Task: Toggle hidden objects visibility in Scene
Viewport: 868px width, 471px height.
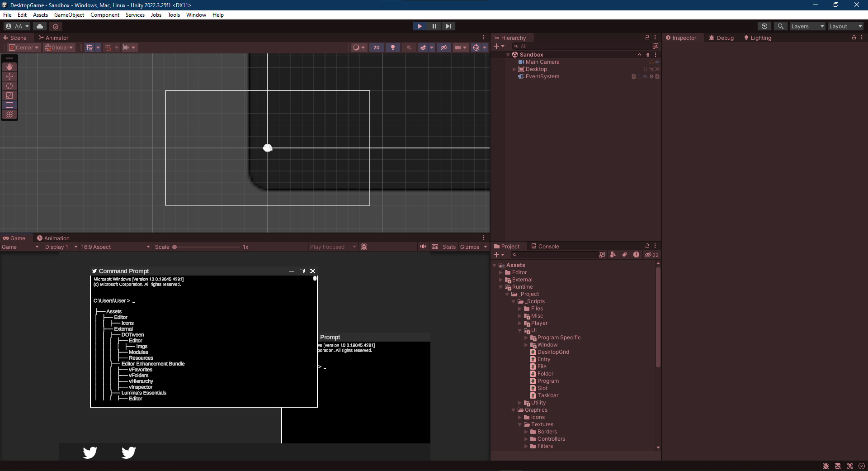Action: [444, 48]
